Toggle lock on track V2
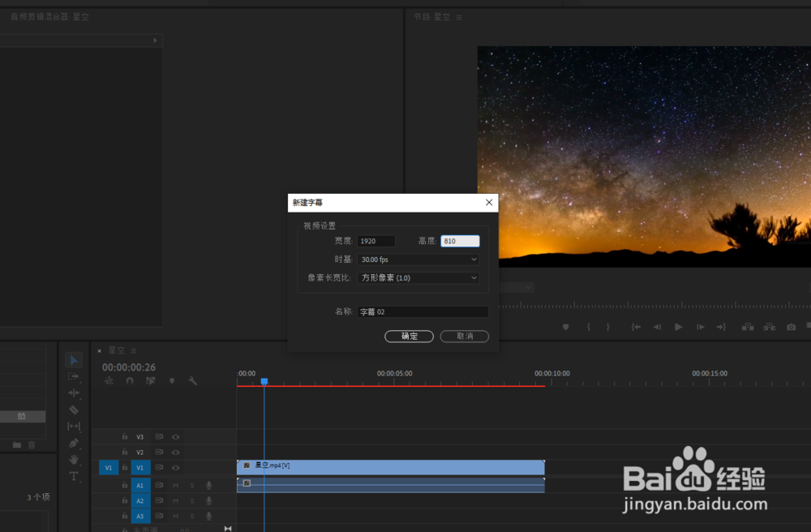Image resolution: width=811 pixels, height=532 pixels. point(125,453)
